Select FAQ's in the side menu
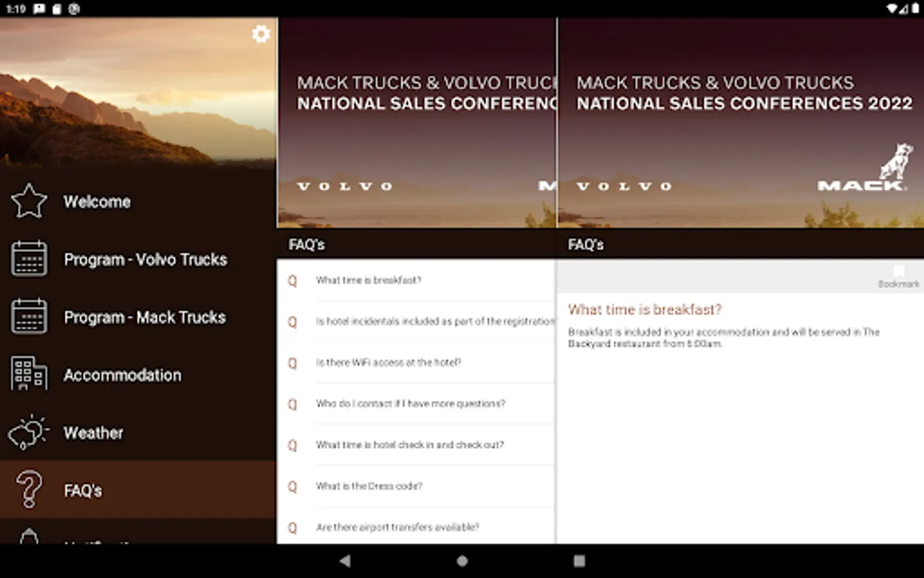Screen dimensions: 924x578 (x=138, y=489)
